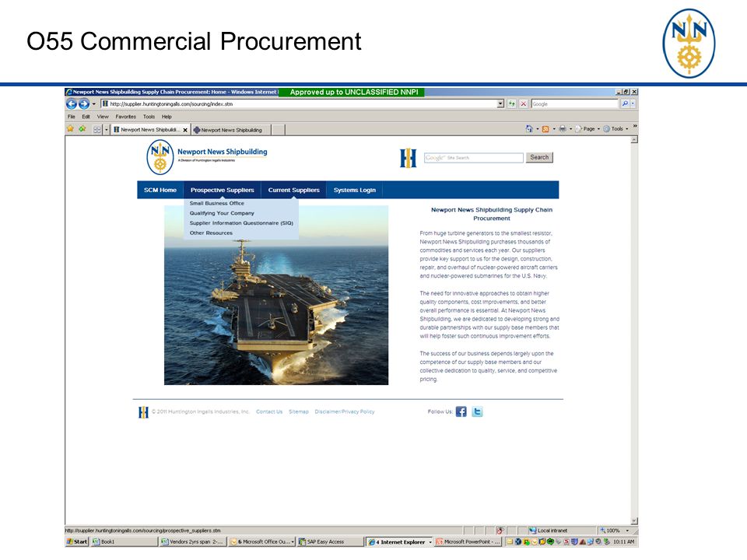Viewport: 747px width, 560px height.
Task: Click the Facebook follow icon
Action: [x=461, y=411]
